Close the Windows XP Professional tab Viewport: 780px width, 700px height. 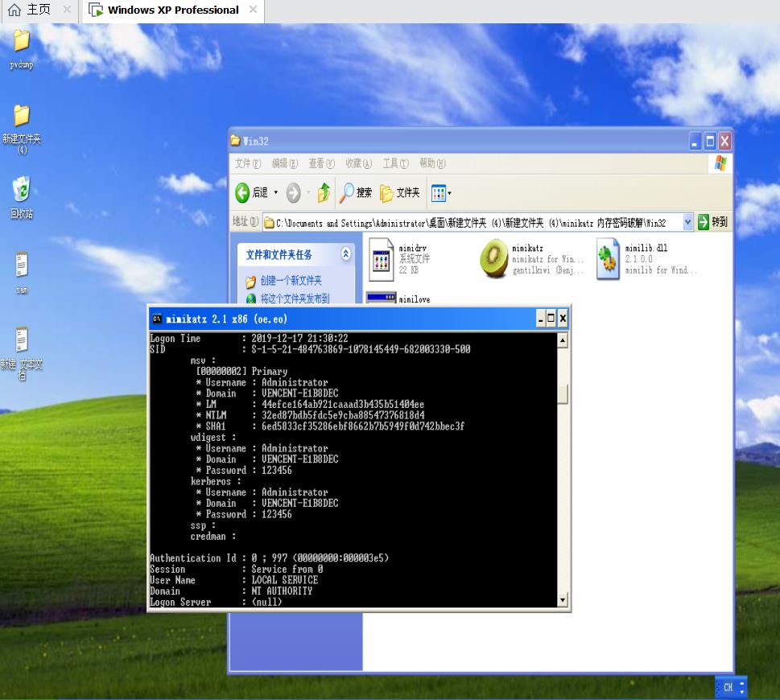[x=253, y=10]
